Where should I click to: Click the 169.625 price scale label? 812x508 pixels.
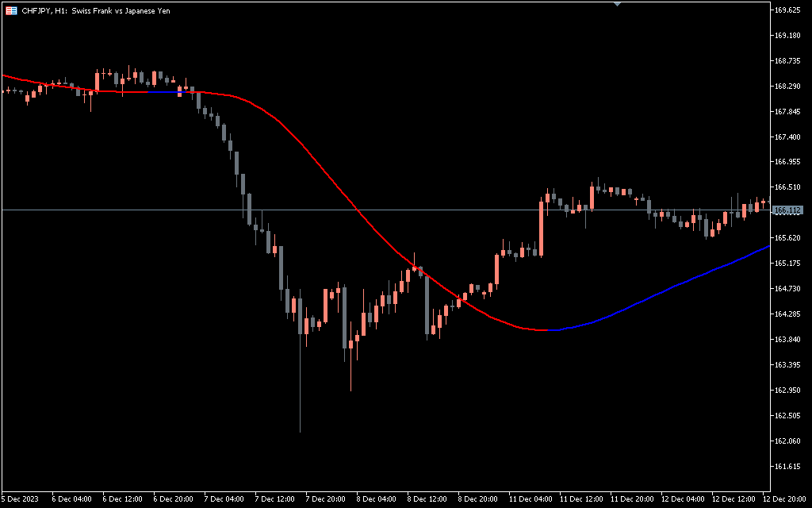(787, 10)
